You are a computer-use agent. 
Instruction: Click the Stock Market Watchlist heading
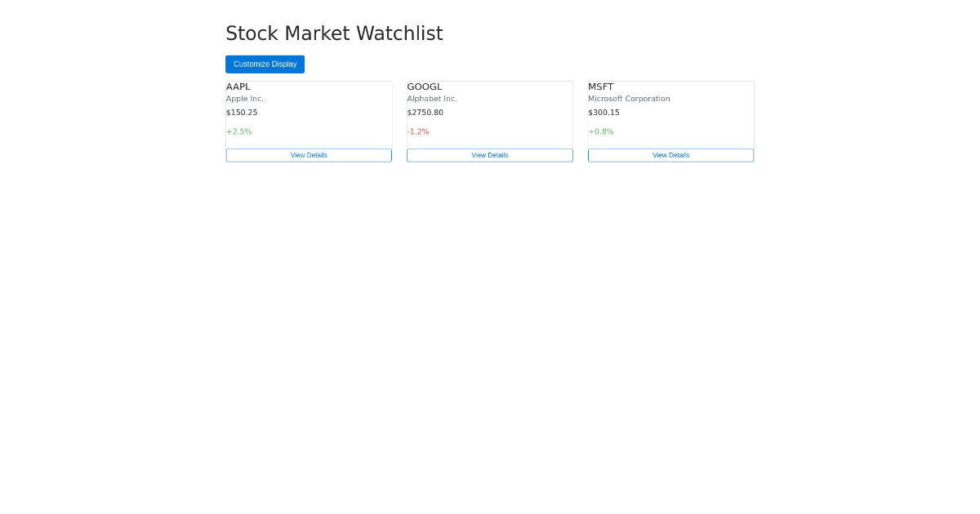[x=334, y=33]
